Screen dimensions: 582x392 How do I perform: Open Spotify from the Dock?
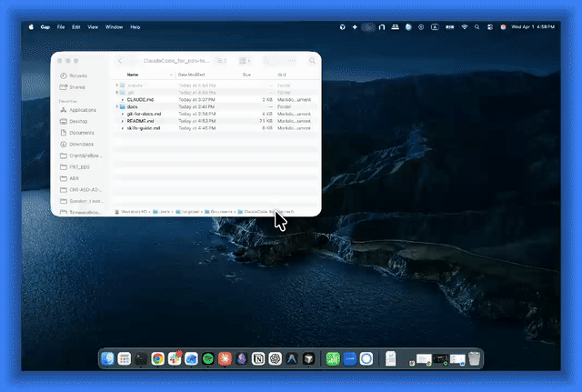click(208, 358)
